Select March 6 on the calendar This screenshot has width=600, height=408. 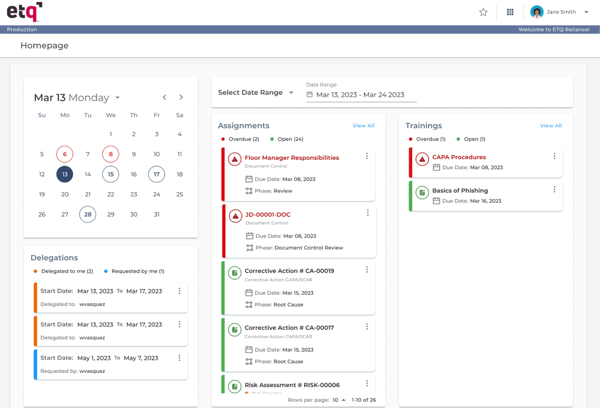tap(65, 154)
